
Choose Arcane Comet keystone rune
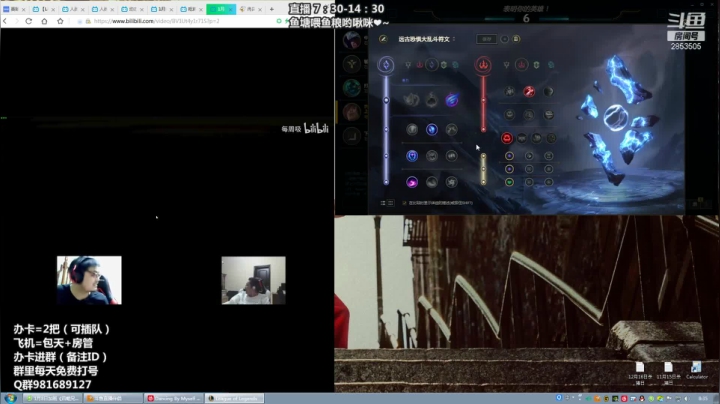point(432,100)
